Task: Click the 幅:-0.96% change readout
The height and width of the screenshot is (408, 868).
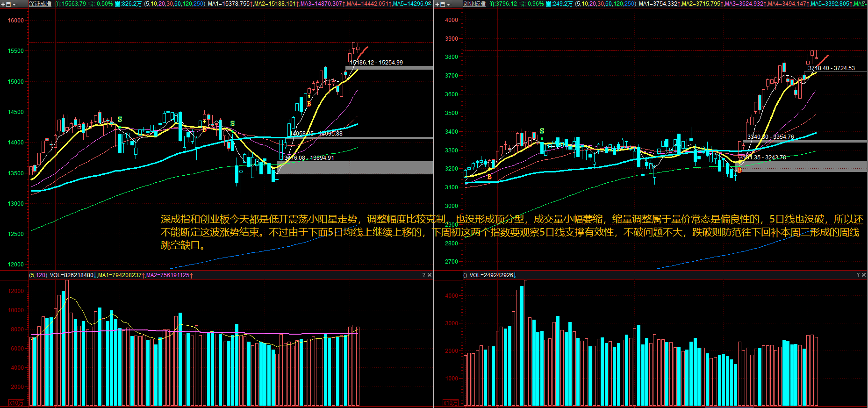Action: [x=531, y=4]
